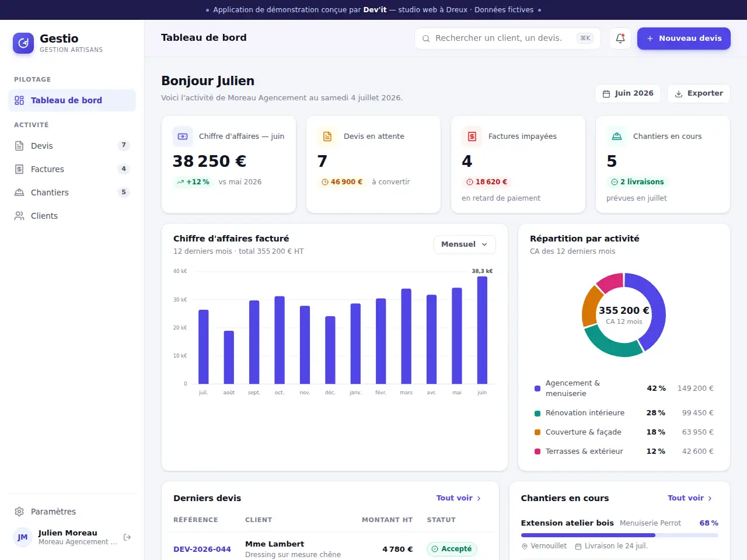Click the Tableau de bord grid icon
Viewport: 747px width, 560px height.
[x=19, y=100]
